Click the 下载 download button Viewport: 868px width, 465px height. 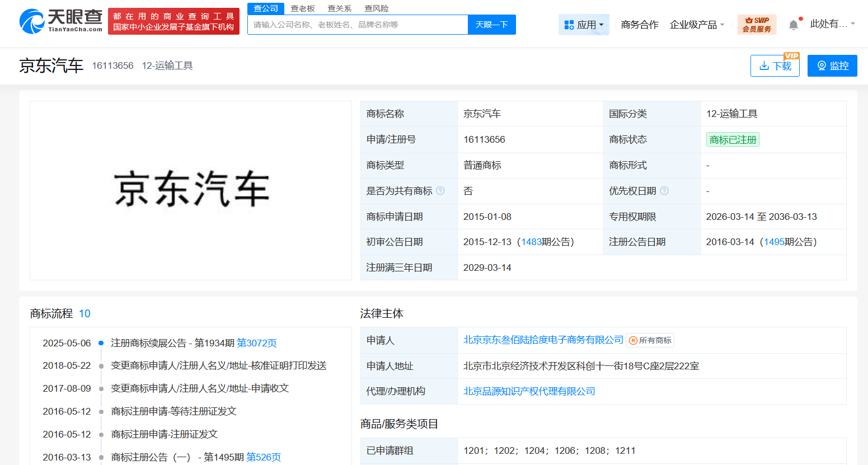(775, 66)
